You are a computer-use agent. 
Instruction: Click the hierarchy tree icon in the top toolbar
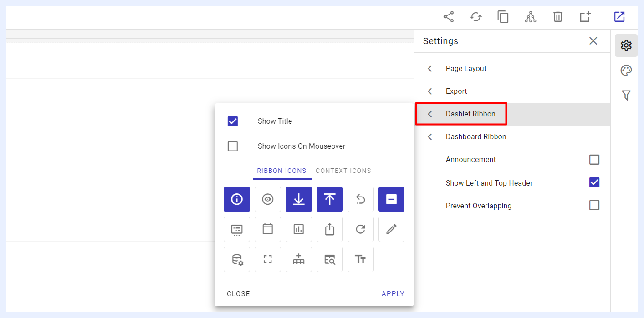pyautogui.click(x=530, y=17)
